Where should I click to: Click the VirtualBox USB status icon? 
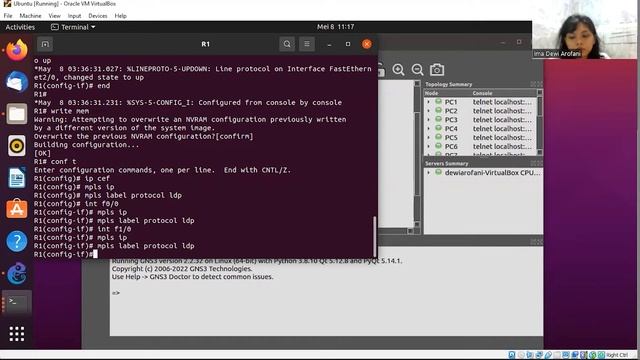pyautogui.click(x=548, y=355)
